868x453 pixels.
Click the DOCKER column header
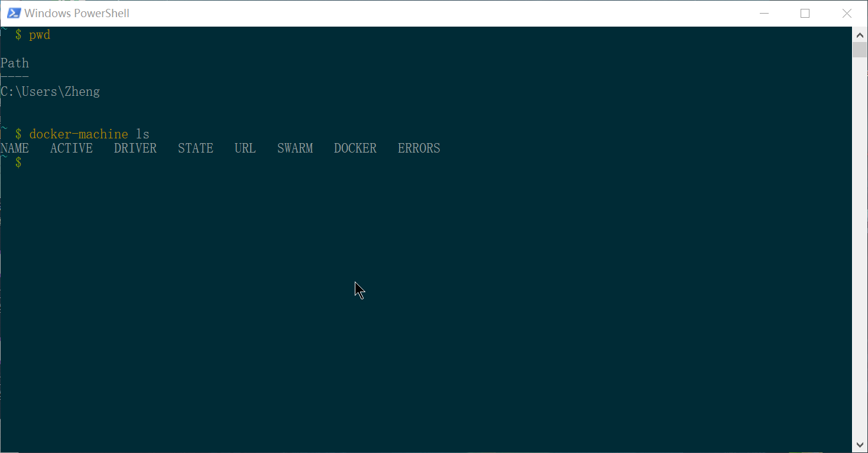tap(355, 148)
